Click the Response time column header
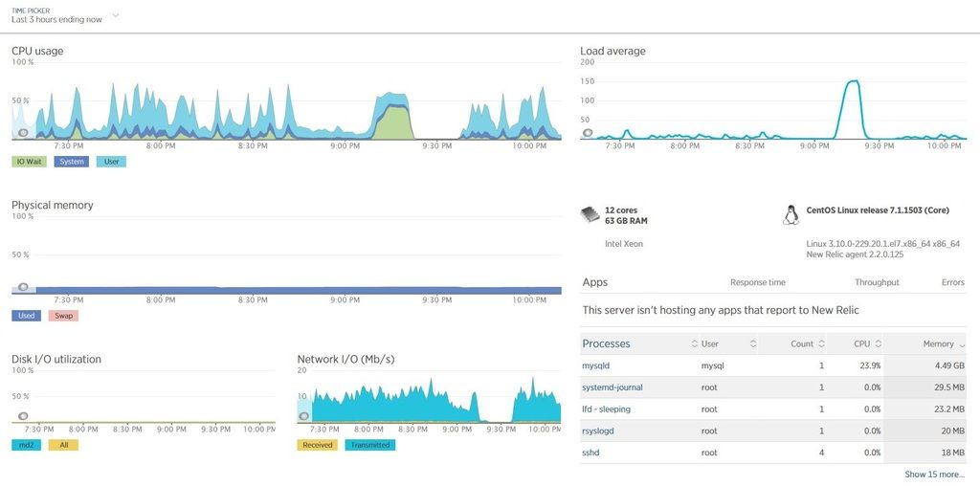Viewport: 980px width, 486px height. click(x=758, y=282)
